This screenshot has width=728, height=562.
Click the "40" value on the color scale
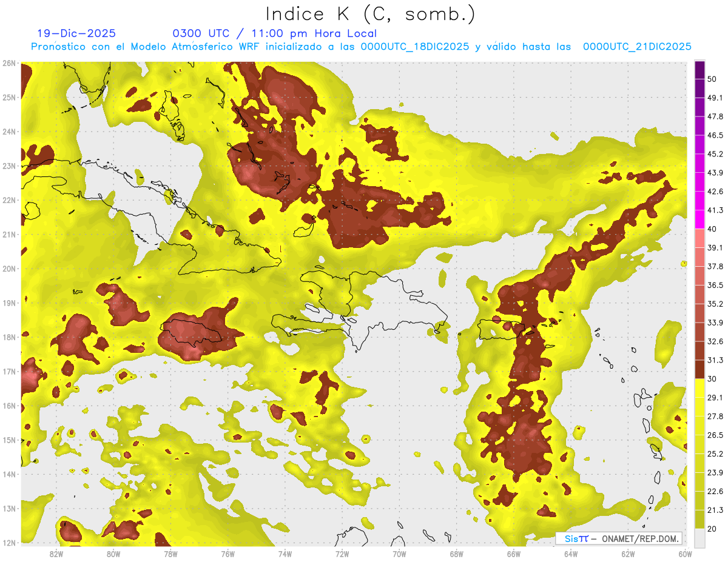click(x=712, y=229)
